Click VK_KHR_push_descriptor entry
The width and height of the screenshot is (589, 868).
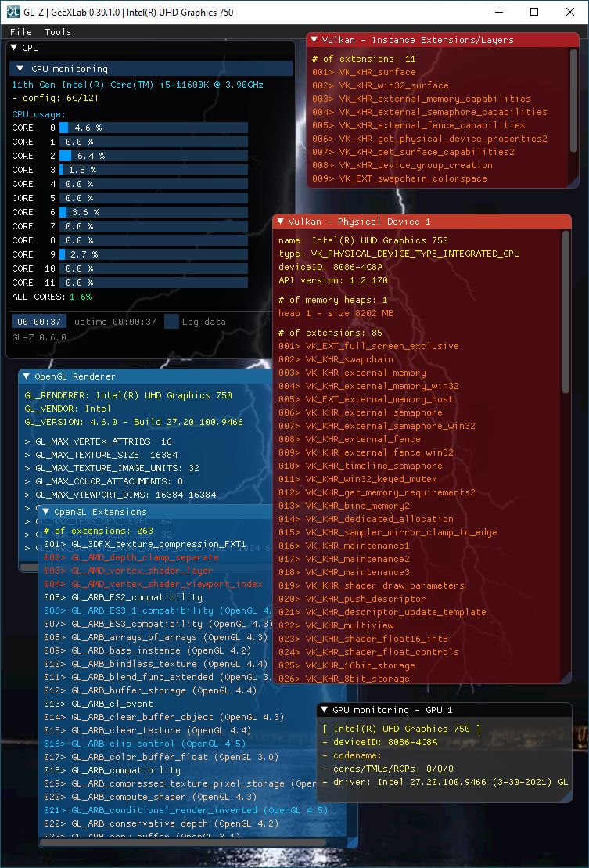point(352,599)
